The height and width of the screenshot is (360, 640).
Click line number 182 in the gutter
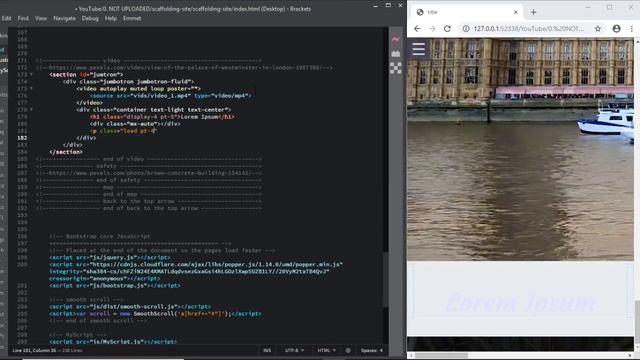pyautogui.click(x=22, y=138)
